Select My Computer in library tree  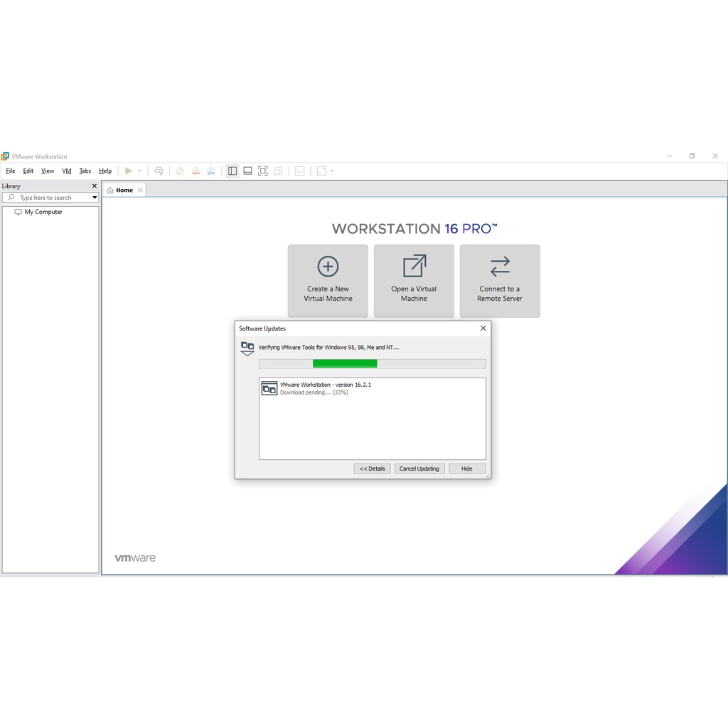[x=43, y=212]
